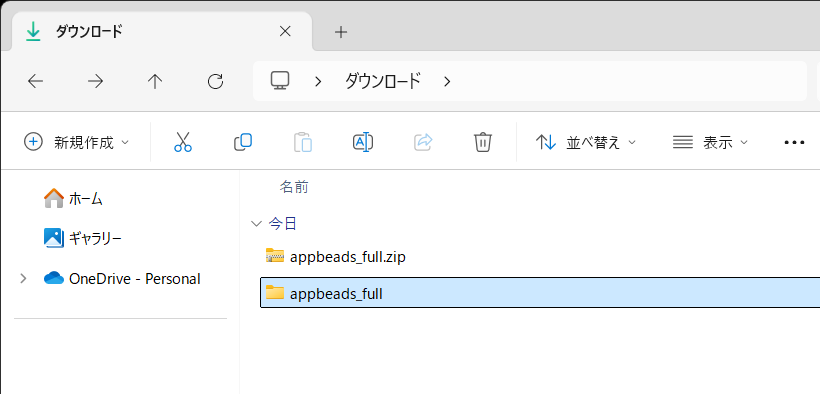The width and height of the screenshot is (820, 394).
Task: Click the Paste clipboard icon
Action: coord(303,142)
